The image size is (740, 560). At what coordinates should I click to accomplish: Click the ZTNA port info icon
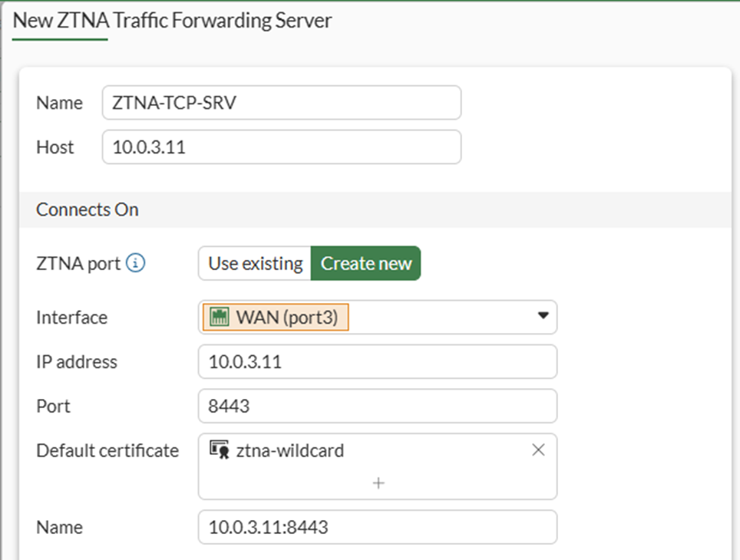pyautogui.click(x=135, y=264)
